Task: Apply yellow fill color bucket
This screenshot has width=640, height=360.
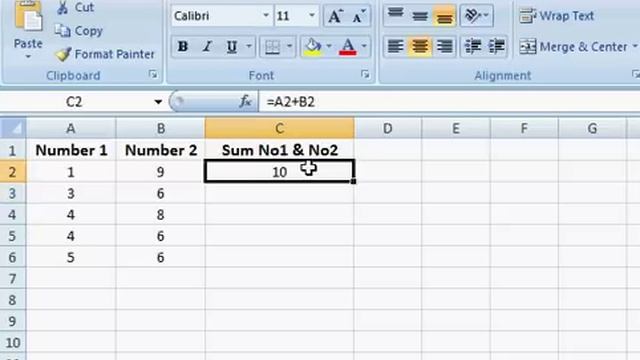Action: 313,47
